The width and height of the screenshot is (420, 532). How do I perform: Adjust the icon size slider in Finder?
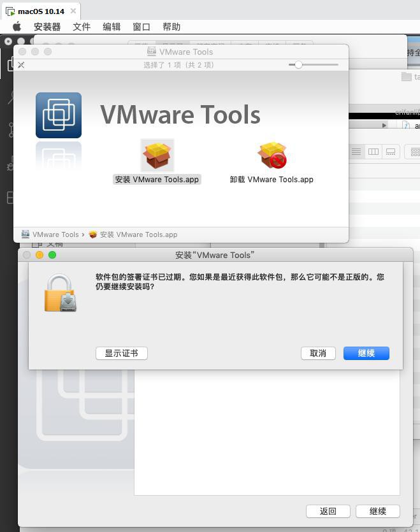[298, 64]
